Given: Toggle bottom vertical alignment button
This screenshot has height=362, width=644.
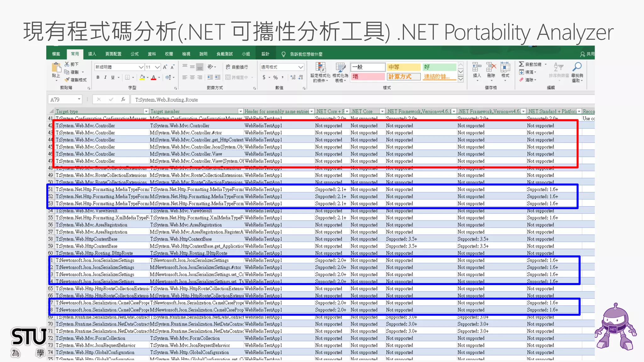Looking at the screenshot, I should (x=200, y=67).
